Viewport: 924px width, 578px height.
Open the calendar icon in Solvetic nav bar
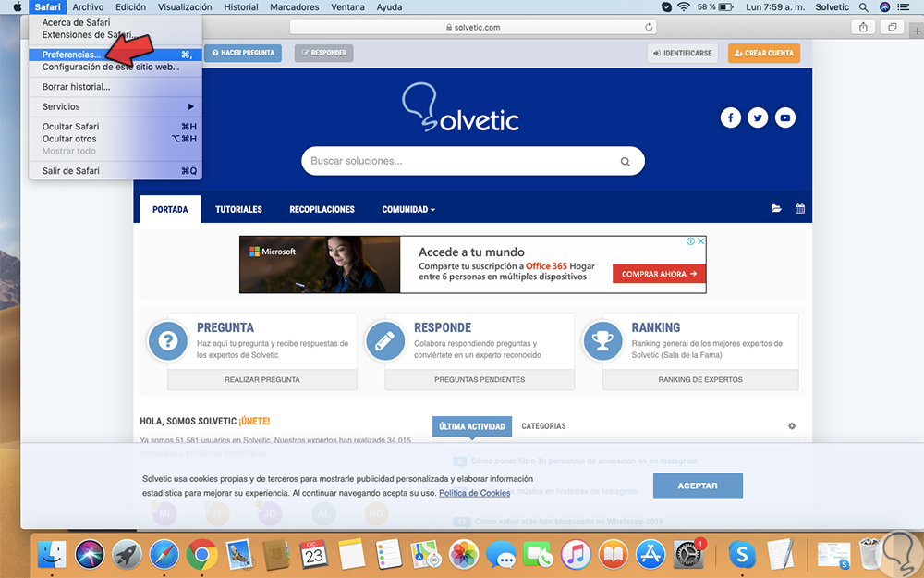click(799, 208)
